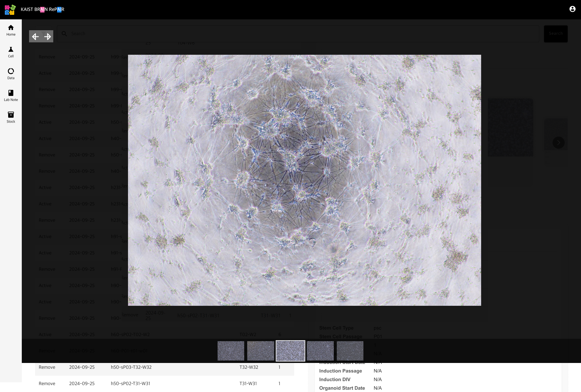Click the user account icon
Image resolution: width=581 pixels, height=392 pixels.
coord(572,9)
